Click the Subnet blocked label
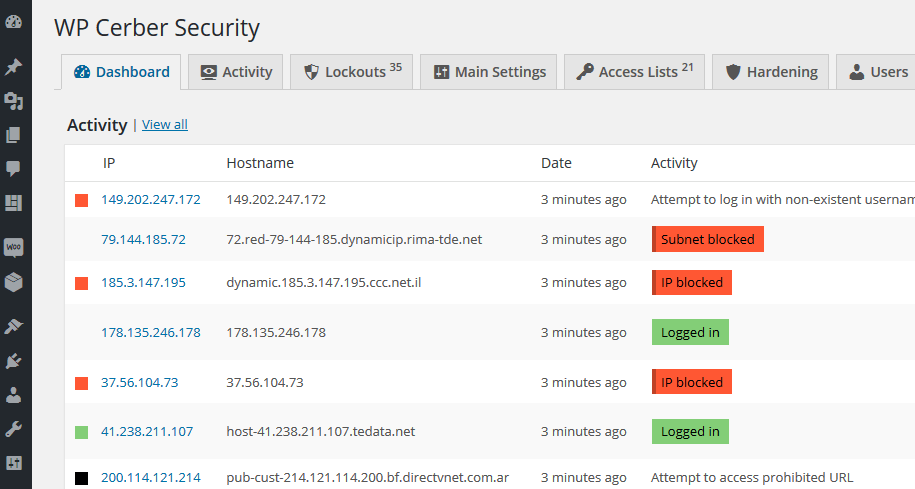The image size is (915, 489). 708,239
